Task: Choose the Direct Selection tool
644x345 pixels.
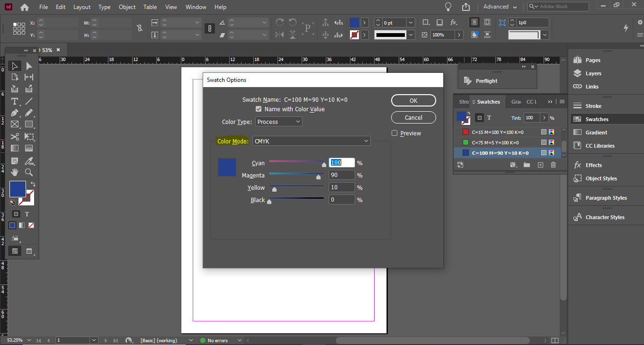Action: [29, 66]
